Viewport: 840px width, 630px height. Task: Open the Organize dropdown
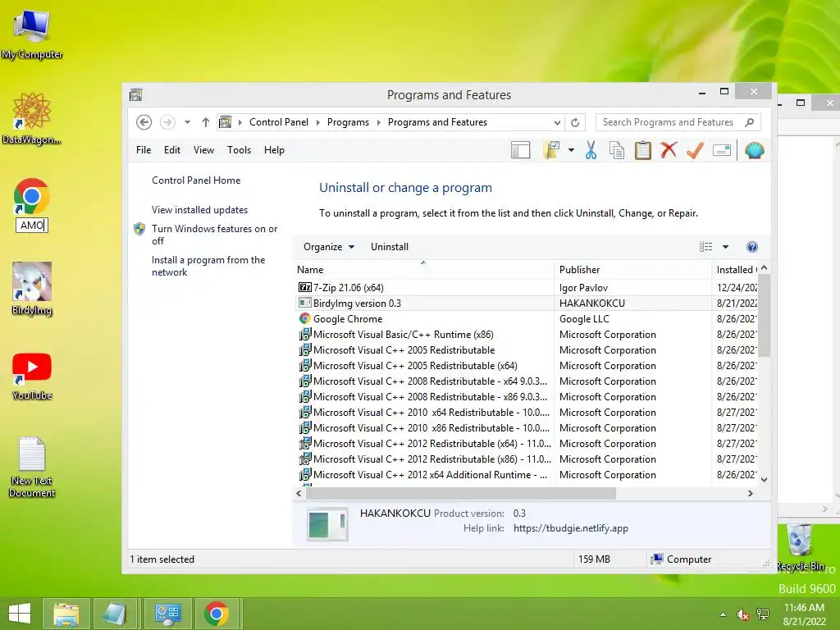(328, 247)
